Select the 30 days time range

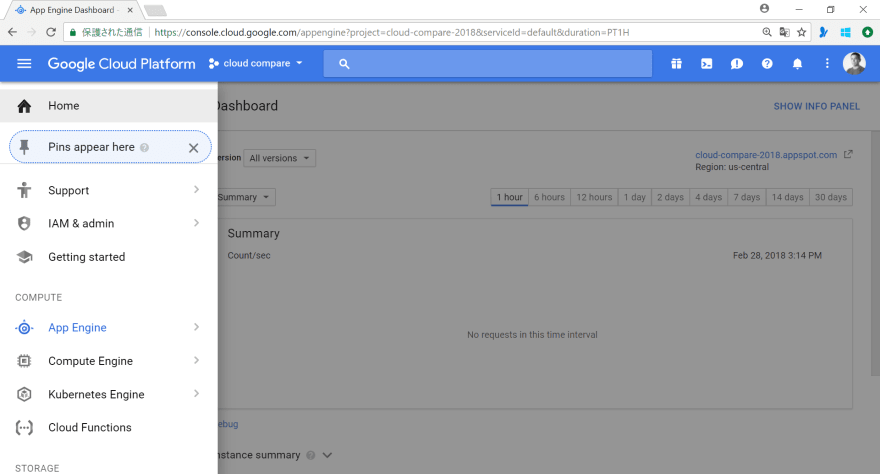[x=831, y=197]
